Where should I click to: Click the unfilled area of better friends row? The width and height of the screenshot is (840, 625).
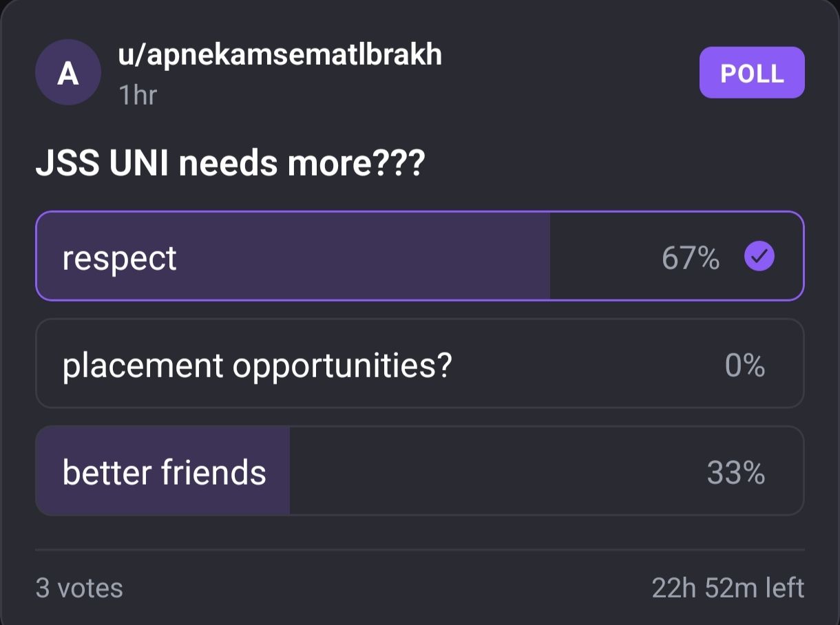pos(496,473)
